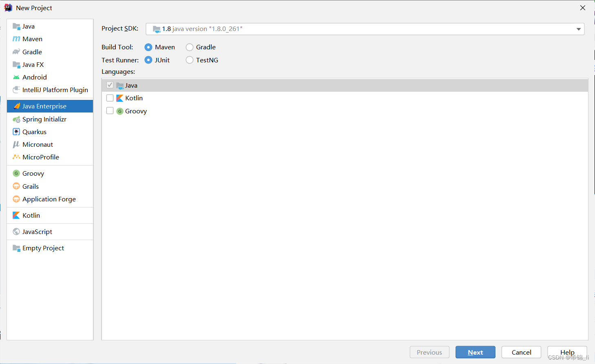Click the 'Micronaut' label in sidebar
The height and width of the screenshot is (364, 595).
coord(38,145)
